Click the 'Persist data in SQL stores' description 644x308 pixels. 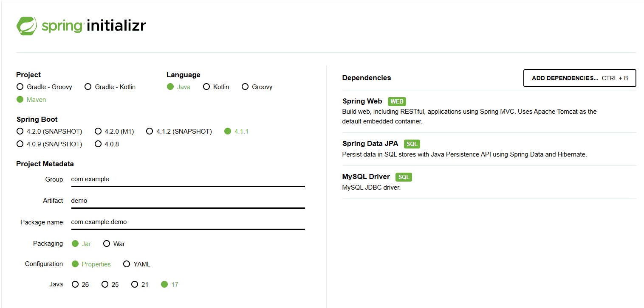(x=464, y=154)
